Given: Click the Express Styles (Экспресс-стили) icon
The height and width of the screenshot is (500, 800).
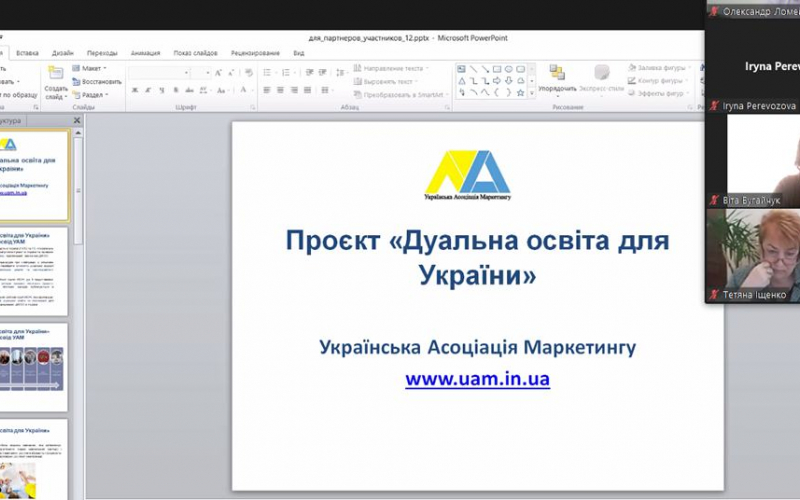Looking at the screenshot, I should pyautogui.click(x=602, y=72).
